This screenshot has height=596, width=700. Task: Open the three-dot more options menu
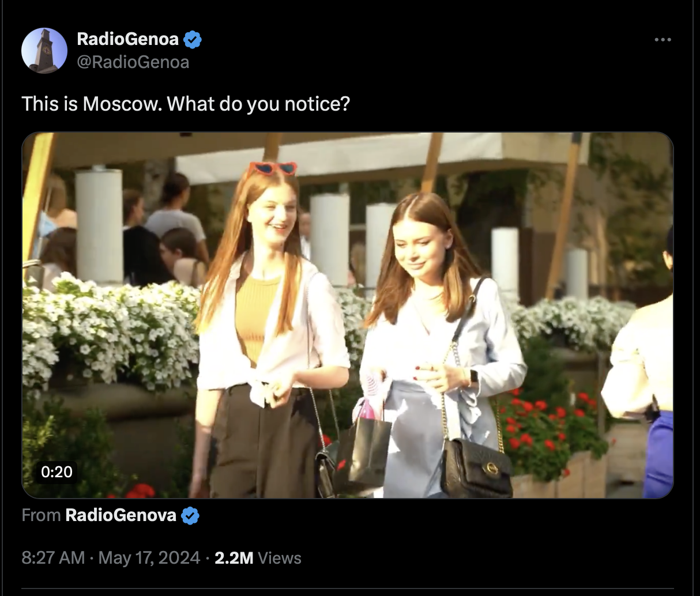coord(663,40)
